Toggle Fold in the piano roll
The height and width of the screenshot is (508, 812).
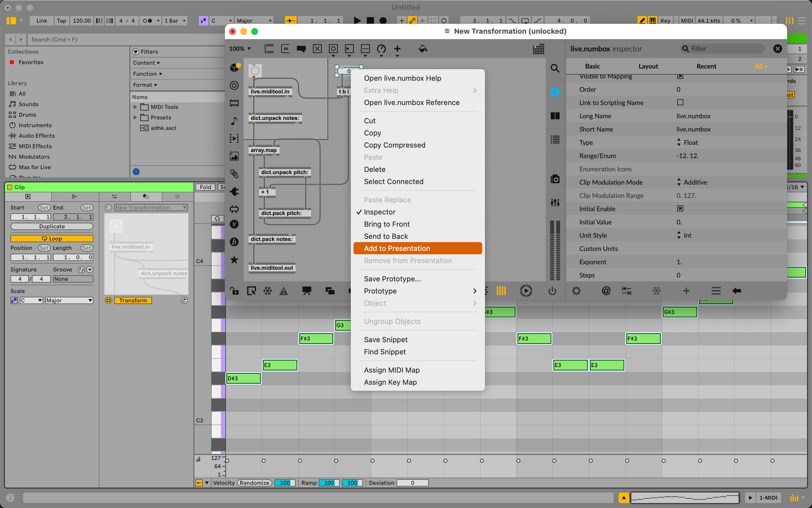[x=205, y=187]
